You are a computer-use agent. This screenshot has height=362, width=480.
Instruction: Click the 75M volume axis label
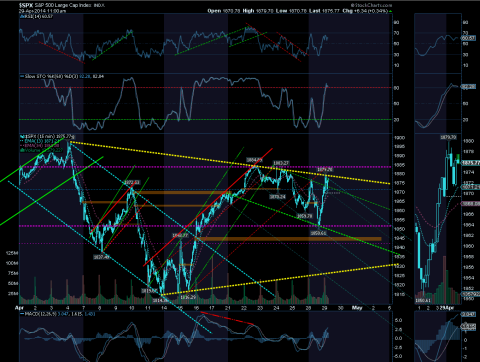click(13, 273)
